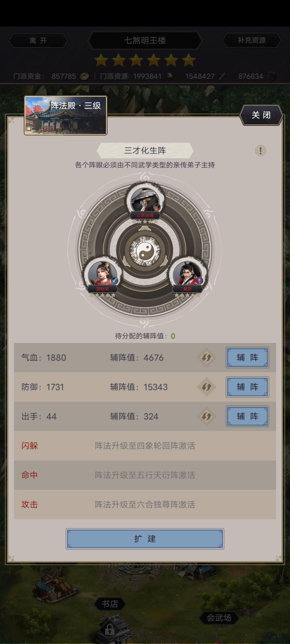The image size is (290, 644).
Task: Click the swap icon in 防御 row
Action: tap(206, 387)
